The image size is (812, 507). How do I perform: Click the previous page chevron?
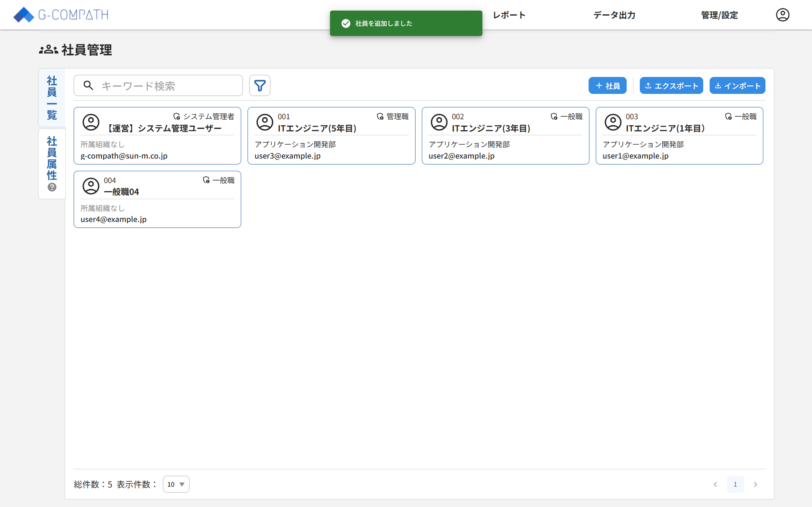tap(716, 484)
